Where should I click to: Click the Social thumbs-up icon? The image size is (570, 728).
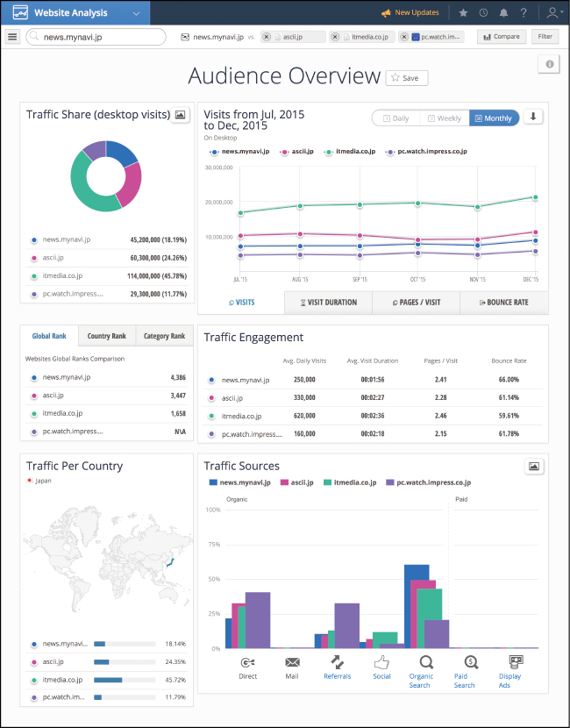click(x=381, y=662)
